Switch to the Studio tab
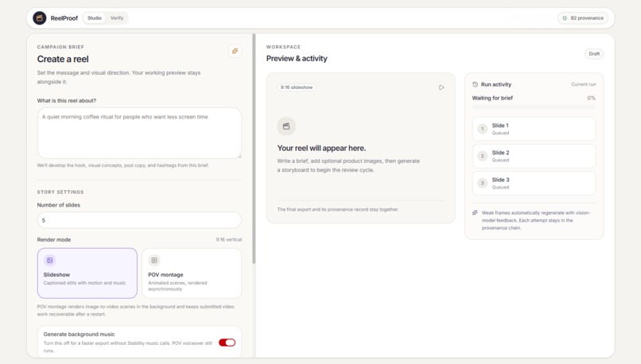 click(x=95, y=18)
